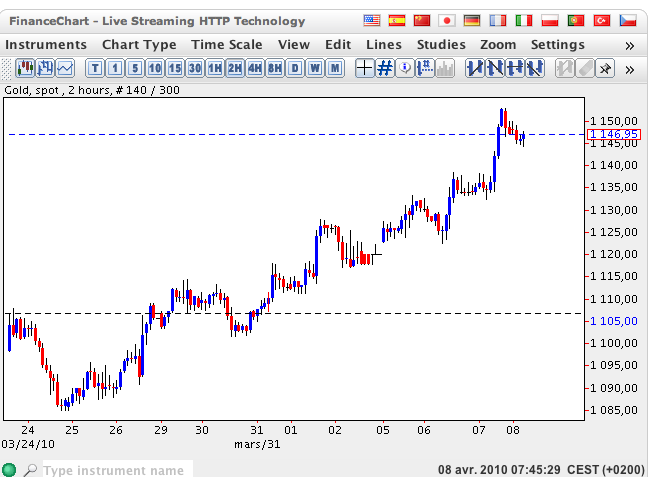
Task: Switch to the 1H timeframe button
Action: tap(214, 68)
